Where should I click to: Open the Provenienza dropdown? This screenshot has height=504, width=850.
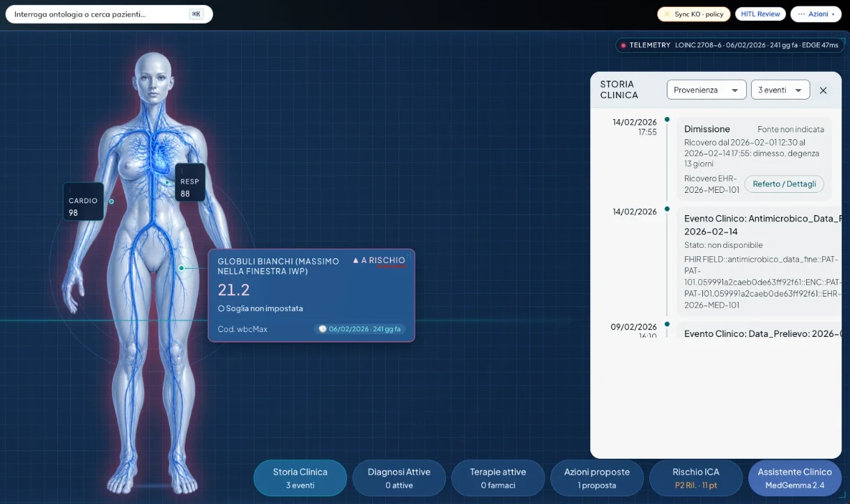point(706,90)
